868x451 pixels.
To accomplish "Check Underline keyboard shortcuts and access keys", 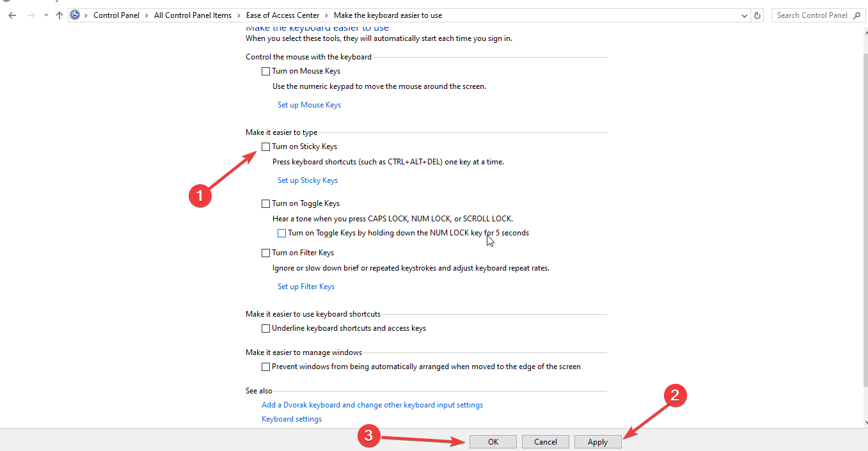I will pos(265,328).
